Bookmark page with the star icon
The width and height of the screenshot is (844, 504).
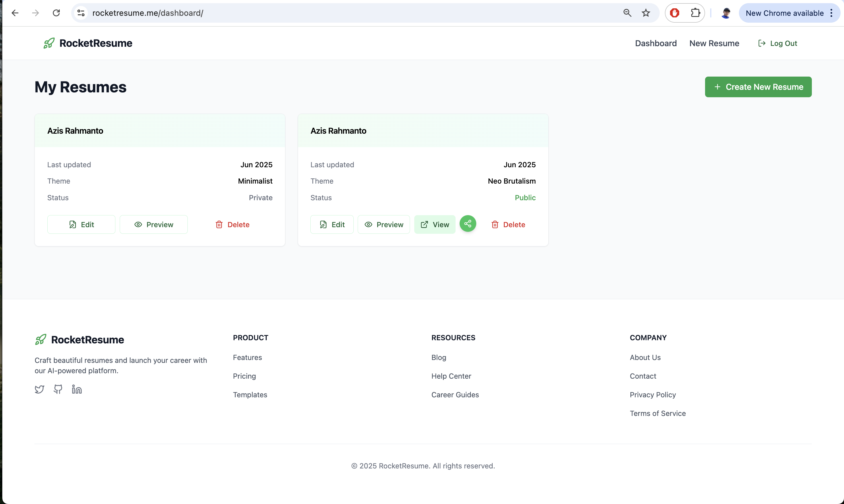pyautogui.click(x=646, y=13)
